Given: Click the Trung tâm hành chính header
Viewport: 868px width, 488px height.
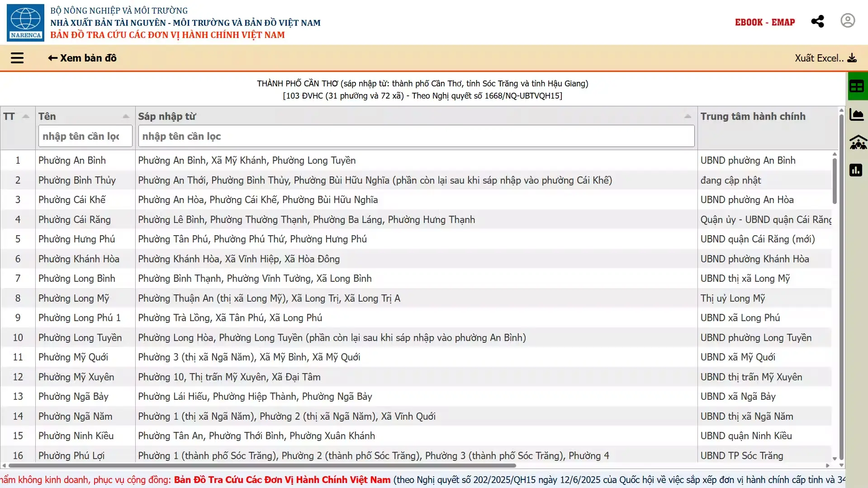Looking at the screenshot, I should click(x=753, y=116).
